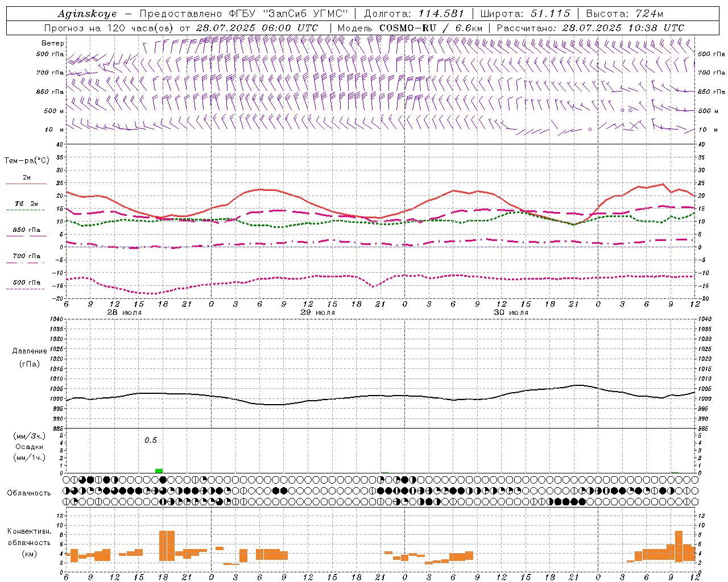The image size is (728, 582).
Task: Click the "Ветер" wind panel label
Action: pyautogui.click(x=52, y=43)
